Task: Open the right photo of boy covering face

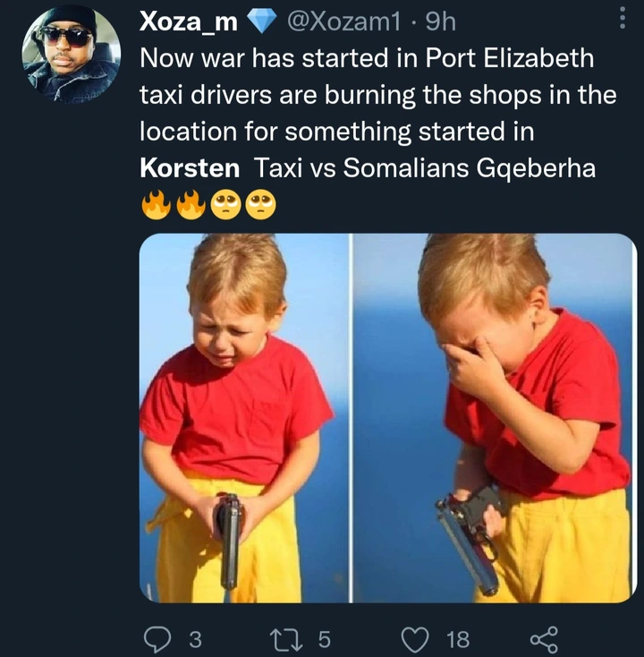Action: (494, 418)
